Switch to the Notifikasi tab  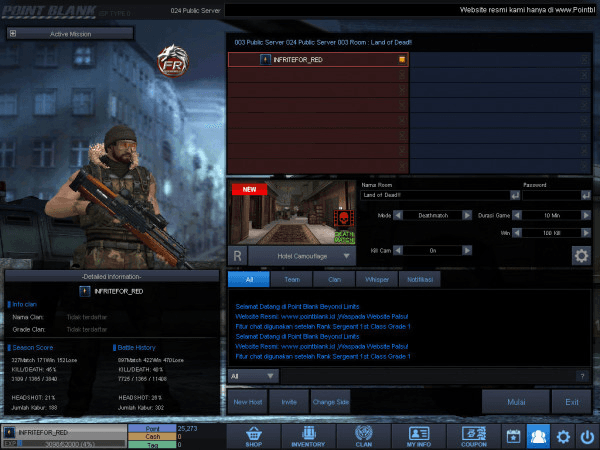[x=420, y=279]
